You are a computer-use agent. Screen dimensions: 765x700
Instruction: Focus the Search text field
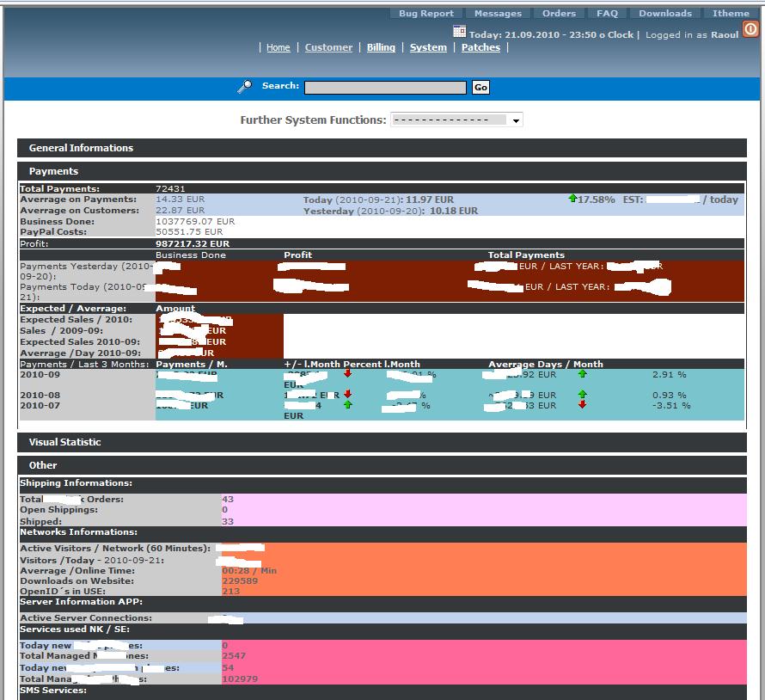pos(387,87)
